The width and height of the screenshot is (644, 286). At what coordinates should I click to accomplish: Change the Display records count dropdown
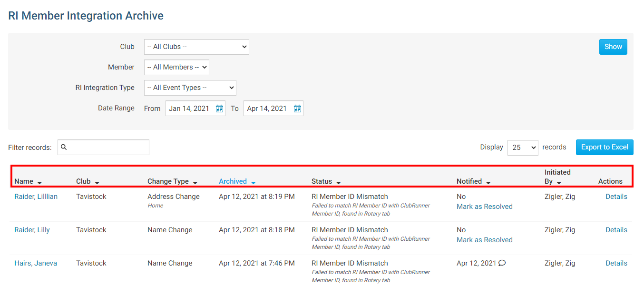pyautogui.click(x=522, y=148)
